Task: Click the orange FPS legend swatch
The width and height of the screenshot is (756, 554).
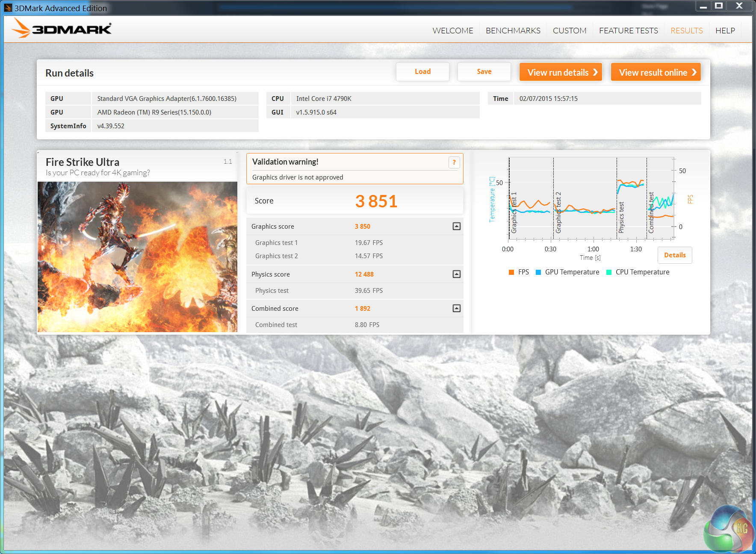Action: coord(511,272)
